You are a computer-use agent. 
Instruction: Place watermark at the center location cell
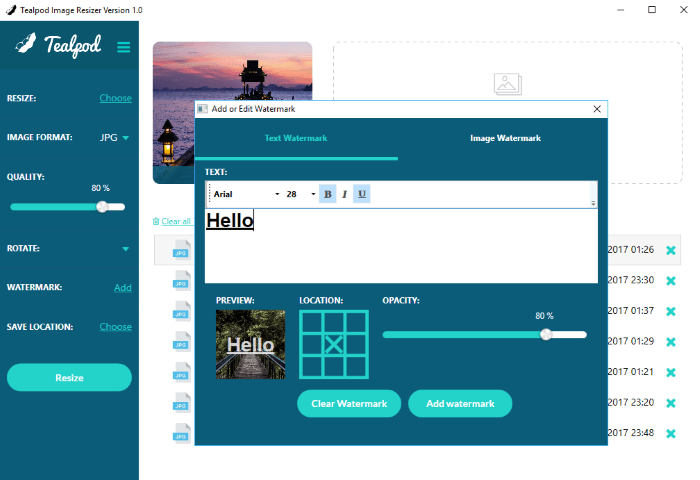(x=333, y=344)
